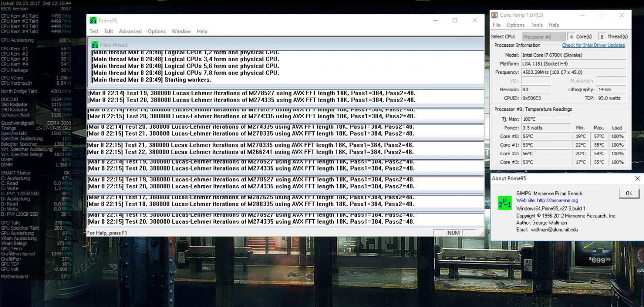Click the CPUID value 0x506E3
Image resolution: width=644 pixels, height=307 pixels.
tap(536, 98)
